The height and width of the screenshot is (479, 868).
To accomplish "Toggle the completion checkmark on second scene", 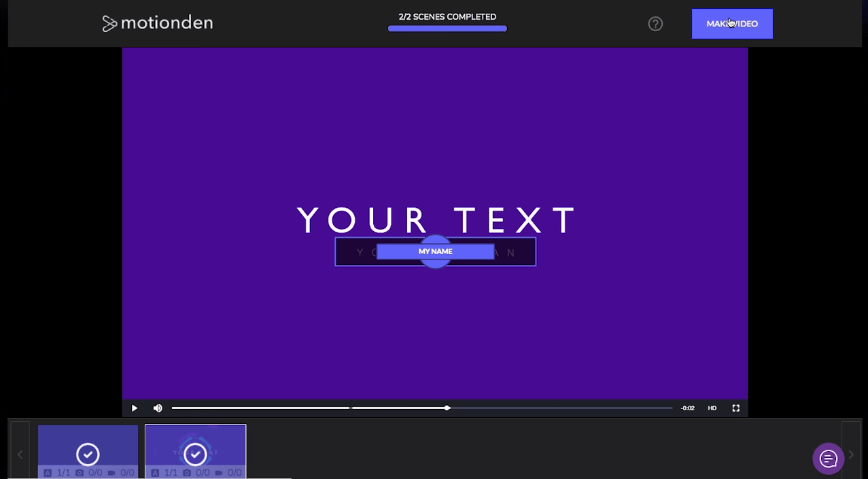I will tap(195, 454).
